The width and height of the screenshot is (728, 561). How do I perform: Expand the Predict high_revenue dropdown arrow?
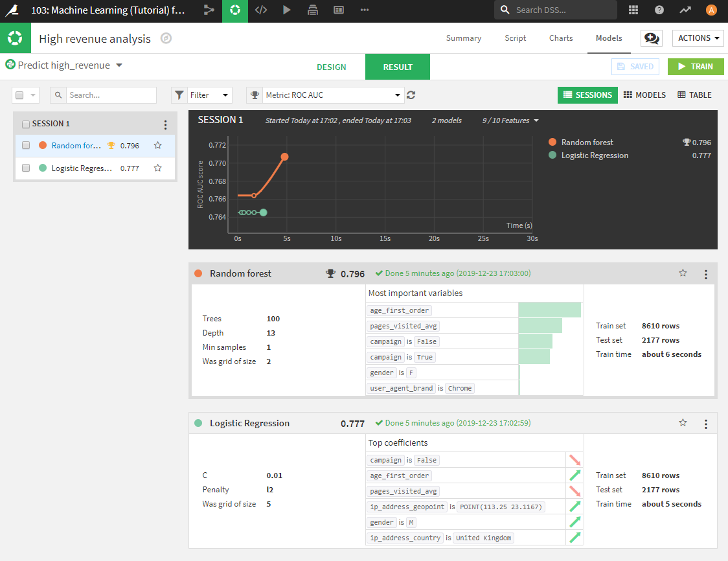point(119,65)
